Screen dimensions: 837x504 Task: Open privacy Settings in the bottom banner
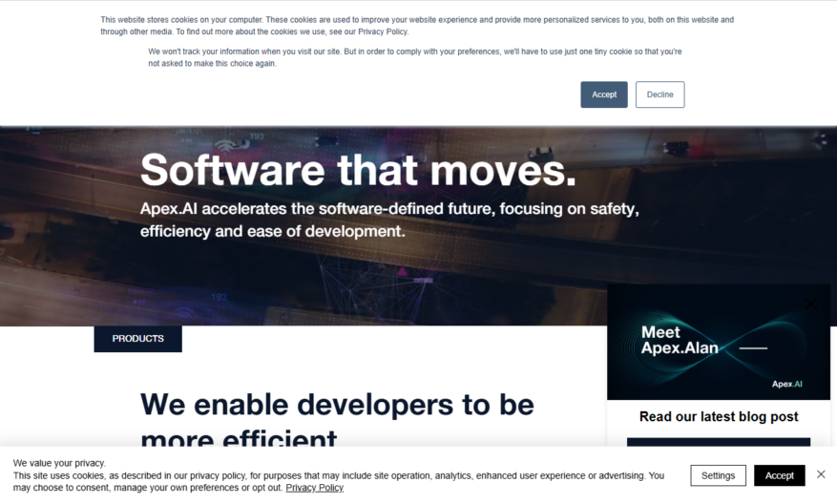pyautogui.click(x=718, y=475)
